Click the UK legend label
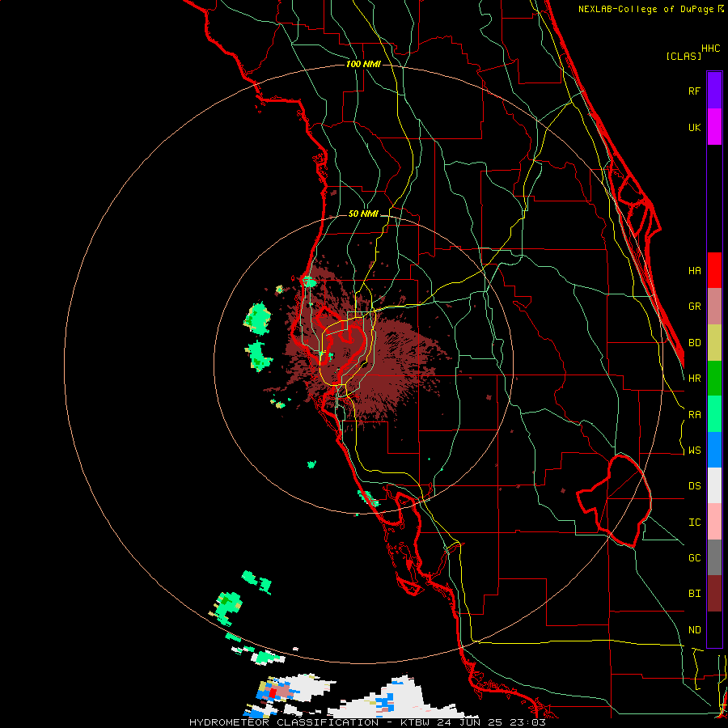 [695, 127]
